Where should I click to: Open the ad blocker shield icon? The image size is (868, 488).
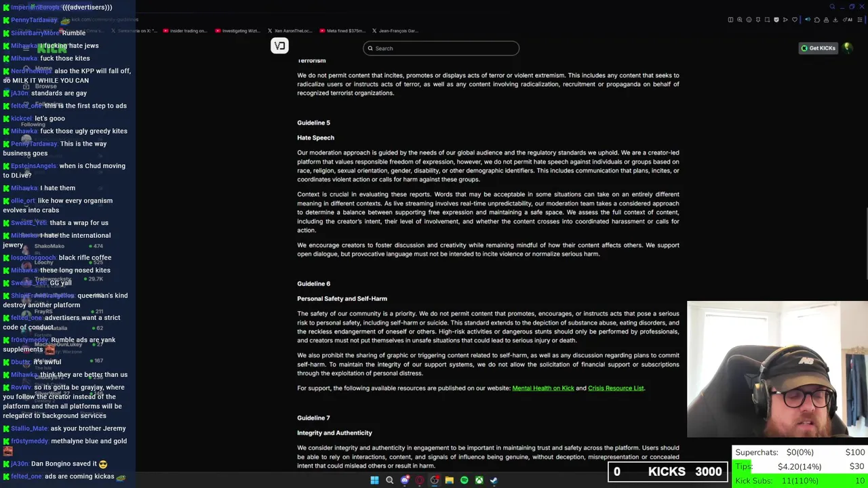pos(776,20)
